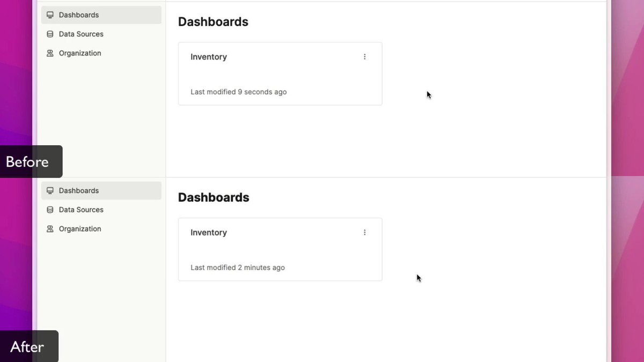Open the Inventory dashboard title in the After view
The width and height of the screenshot is (644, 362).
click(209, 233)
